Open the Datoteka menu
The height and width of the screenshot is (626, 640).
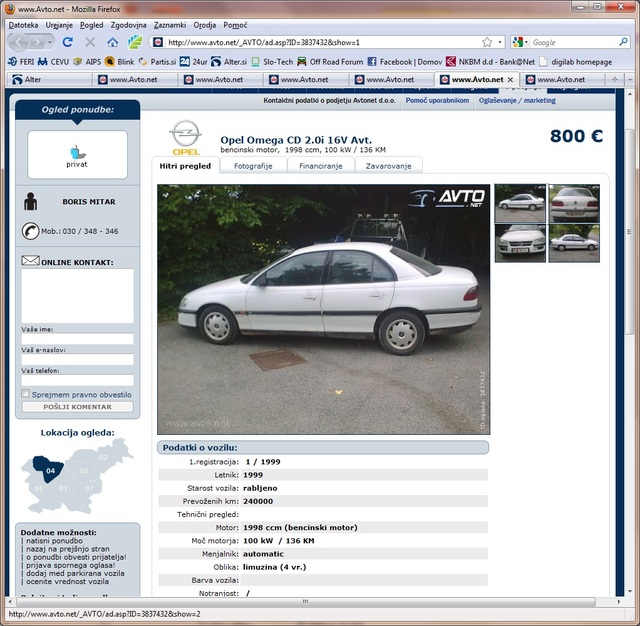(x=23, y=25)
